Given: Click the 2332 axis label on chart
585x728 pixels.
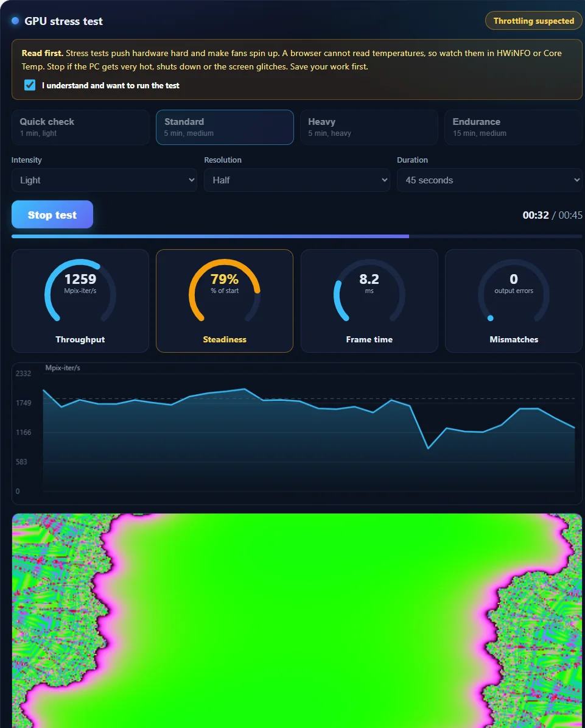Looking at the screenshot, I should (23, 373).
